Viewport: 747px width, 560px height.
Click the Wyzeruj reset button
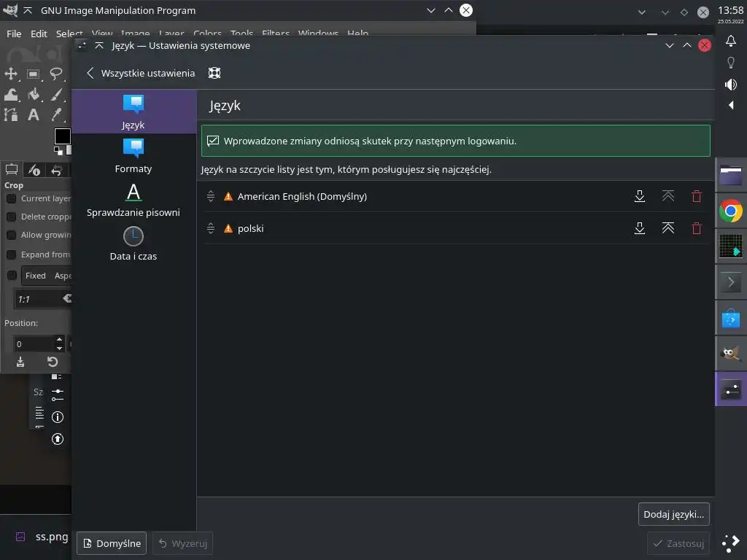pyautogui.click(x=182, y=543)
